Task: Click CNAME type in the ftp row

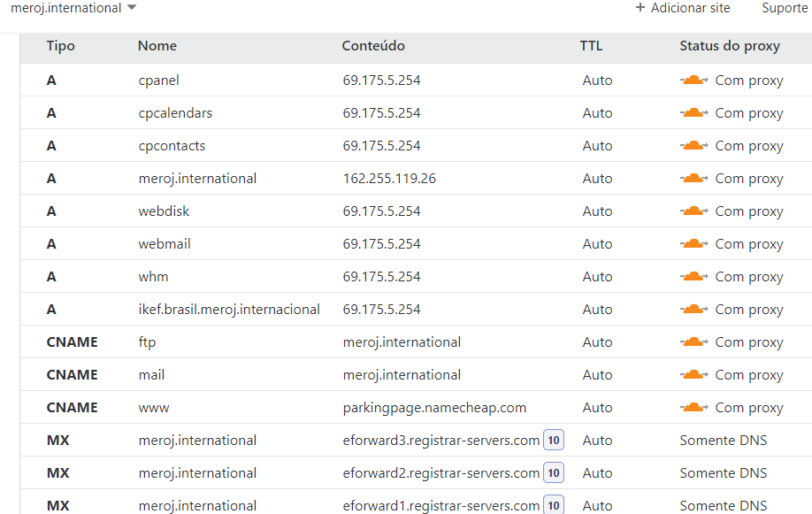Action: 72,342
